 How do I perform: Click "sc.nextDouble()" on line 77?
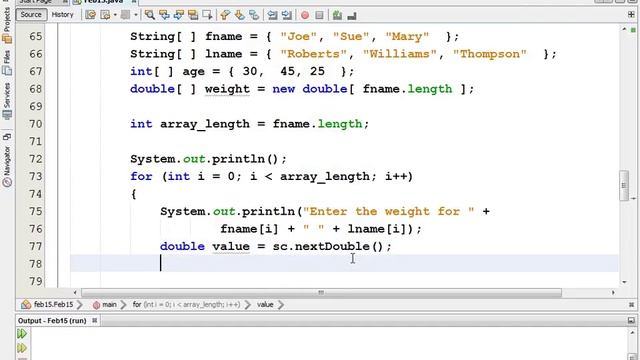point(328,247)
